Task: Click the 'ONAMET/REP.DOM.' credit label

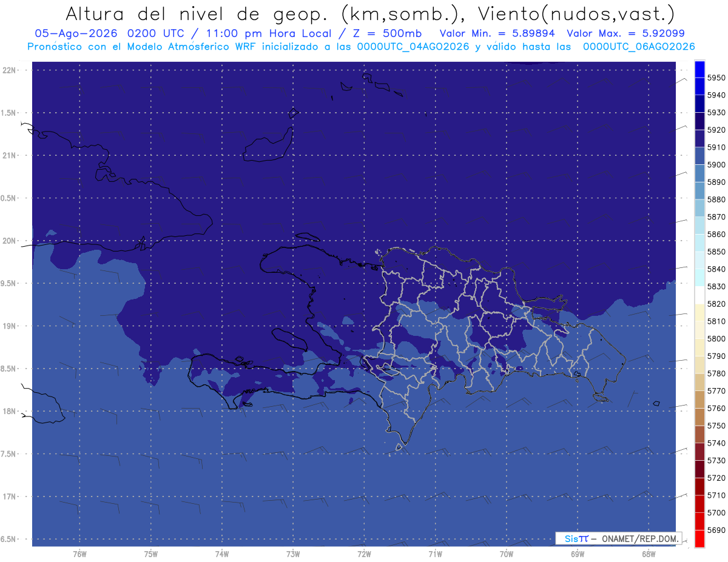Action: [x=639, y=538]
